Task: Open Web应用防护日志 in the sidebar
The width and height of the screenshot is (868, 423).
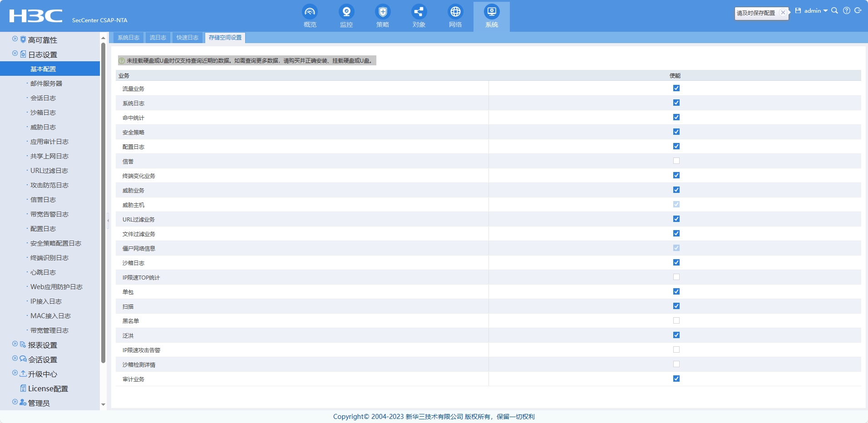Action: click(56, 287)
